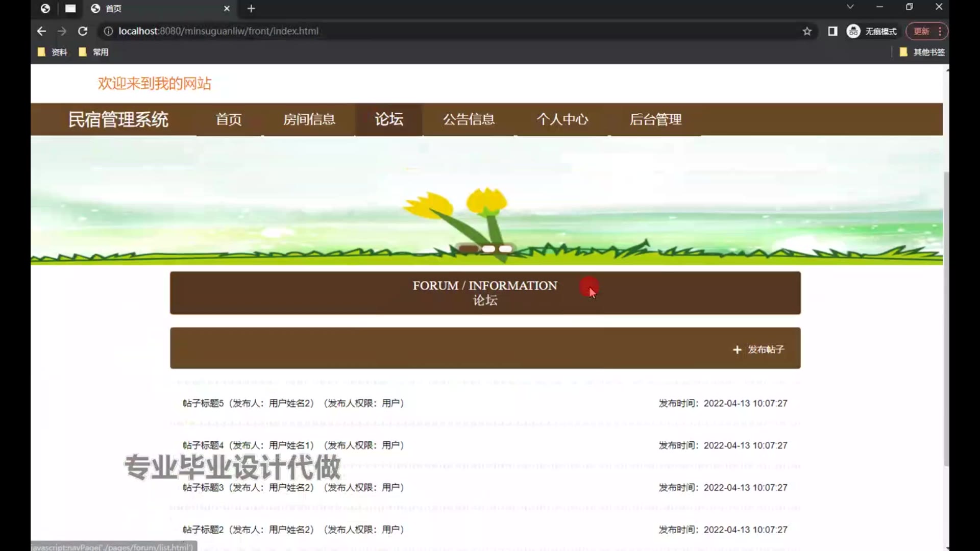980x551 pixels.
Task: Open the 常用 bookmarks folder
Action: tap(94, 52)
